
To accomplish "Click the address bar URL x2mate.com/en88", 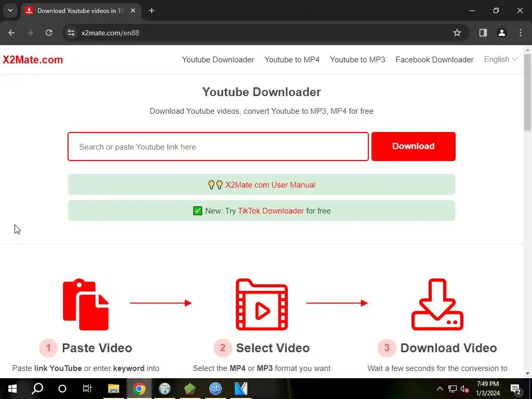I will [110, 33].
